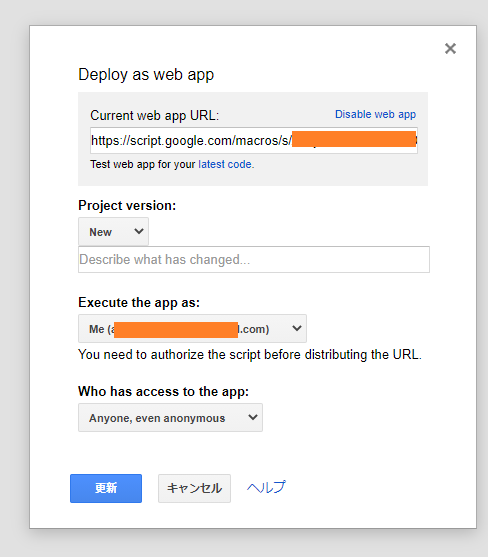
Task: Click the キャンセル cancel button
Action: (194, 488)
